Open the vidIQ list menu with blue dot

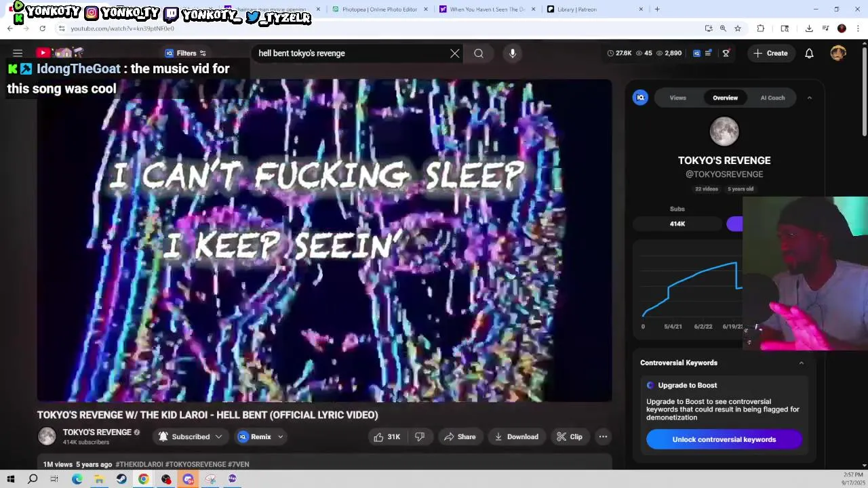pos(709,53)
